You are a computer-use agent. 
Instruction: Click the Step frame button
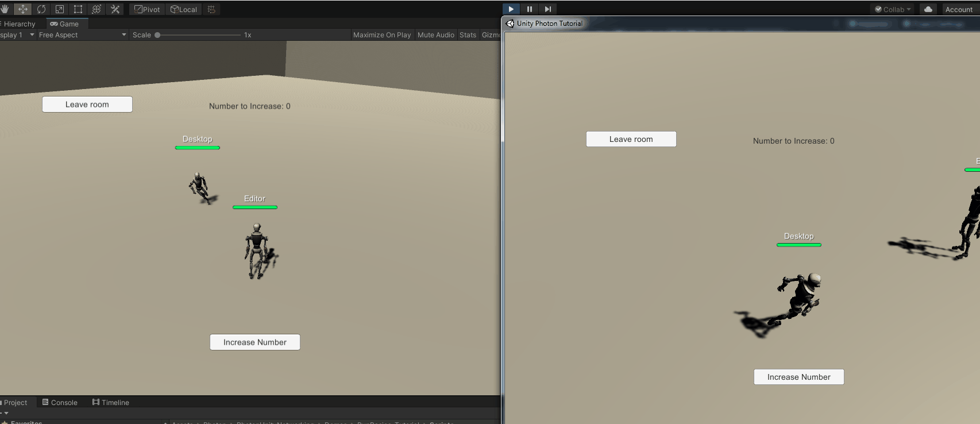(547, 9)
